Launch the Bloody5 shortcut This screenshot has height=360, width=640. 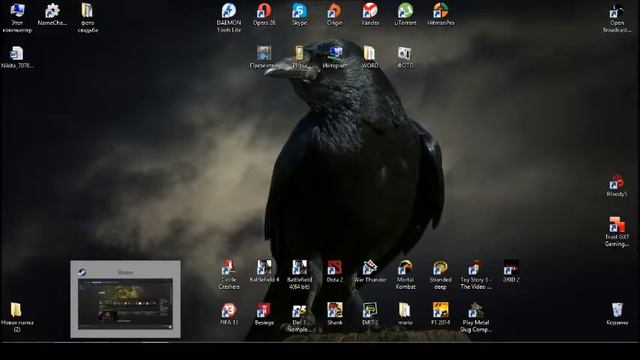click(x=617, y=186)
